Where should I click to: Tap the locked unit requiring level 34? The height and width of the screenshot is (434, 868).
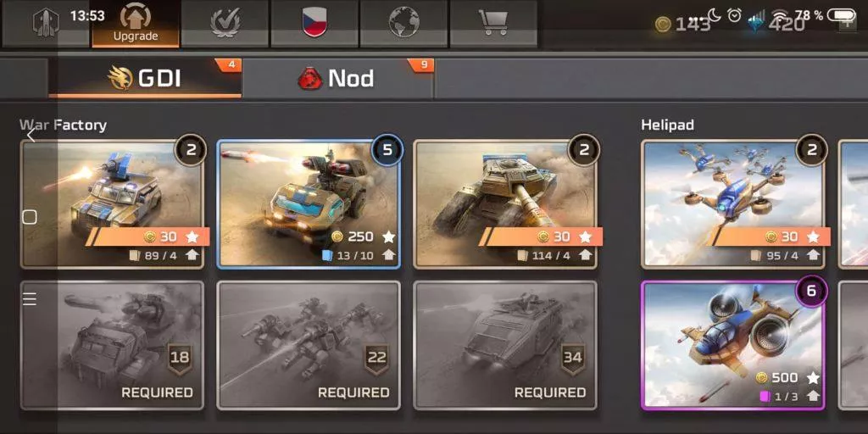click(x=505, y=346)
